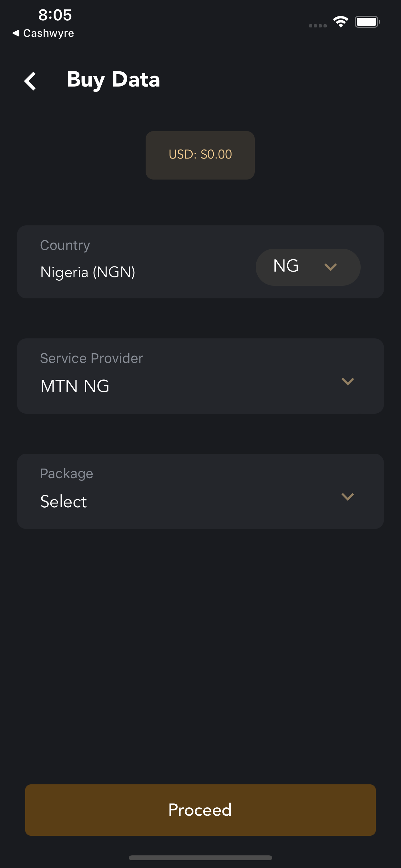
Task: Tap the USD: $0.00 balance chip
Action: [x=200, y=155]
